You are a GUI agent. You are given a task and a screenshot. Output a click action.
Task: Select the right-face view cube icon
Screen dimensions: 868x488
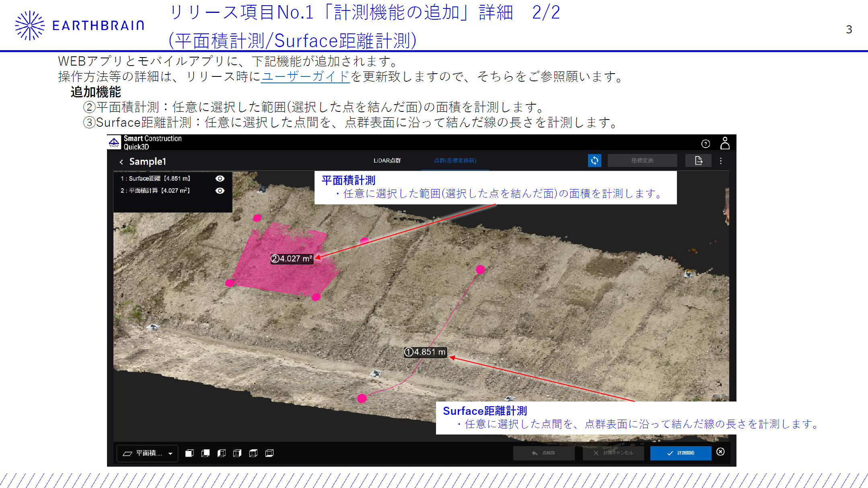(237, 453)
